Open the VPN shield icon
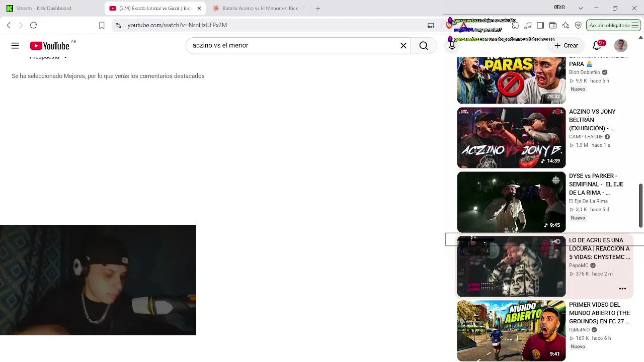The height and width of the screenshot is (362, 644). click(578, 25)
